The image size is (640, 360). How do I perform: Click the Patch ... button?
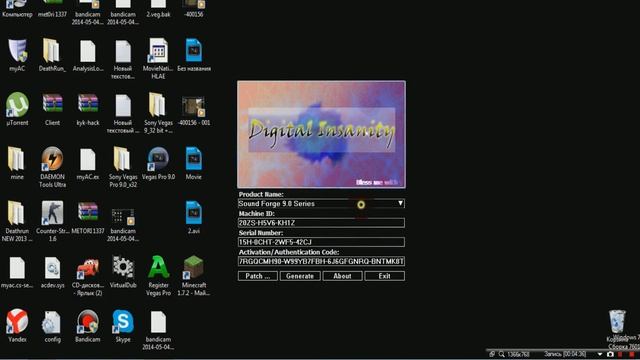click(x=258, y=276)
